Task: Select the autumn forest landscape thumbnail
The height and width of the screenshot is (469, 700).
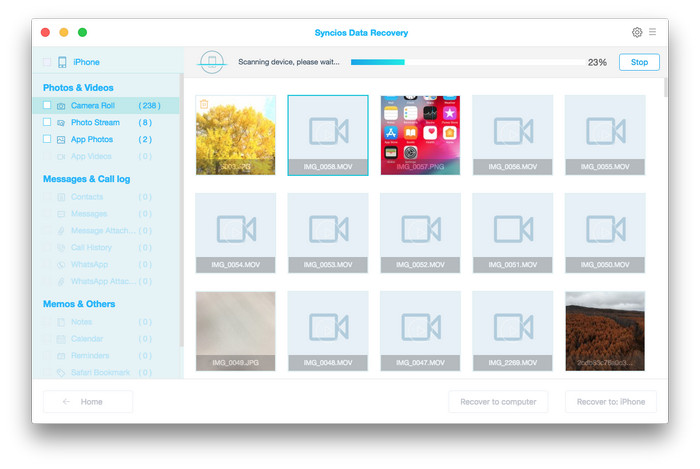Action: tap(605, 331)
